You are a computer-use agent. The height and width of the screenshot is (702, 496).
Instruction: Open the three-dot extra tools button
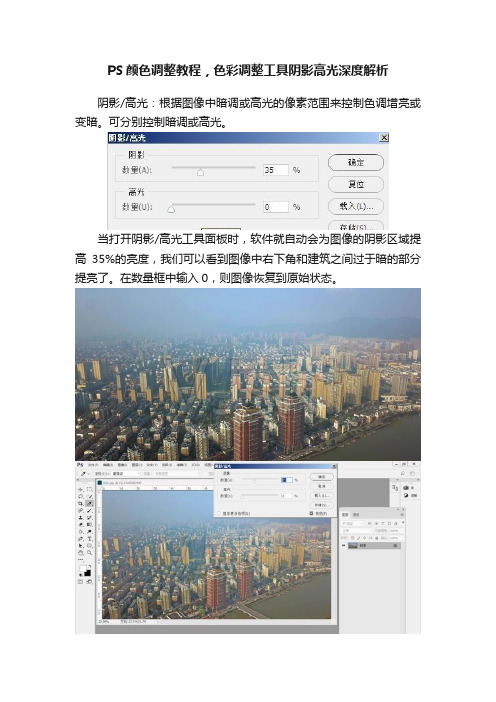coord(81,560)
